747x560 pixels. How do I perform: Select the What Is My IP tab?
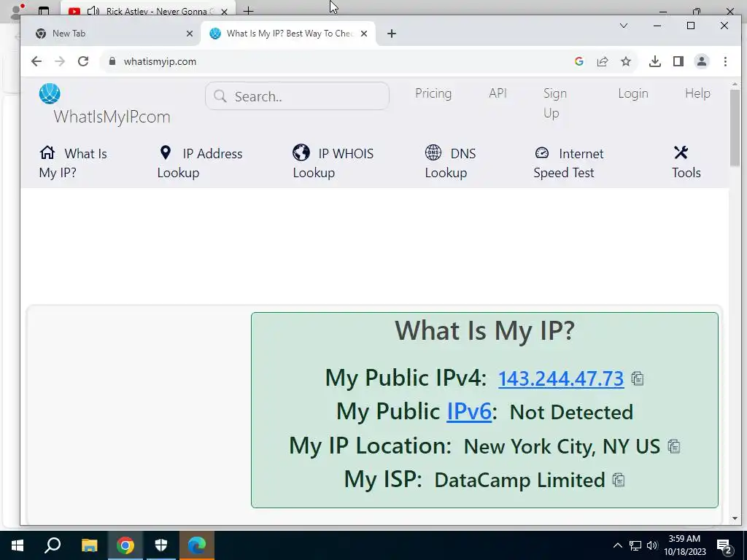point(289,34)
